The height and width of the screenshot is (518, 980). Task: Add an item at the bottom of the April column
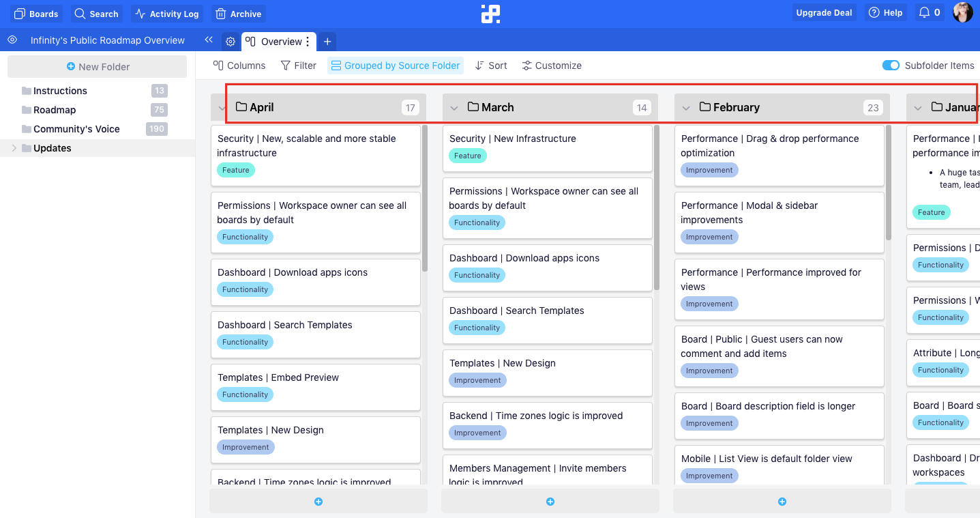point(318,502)
